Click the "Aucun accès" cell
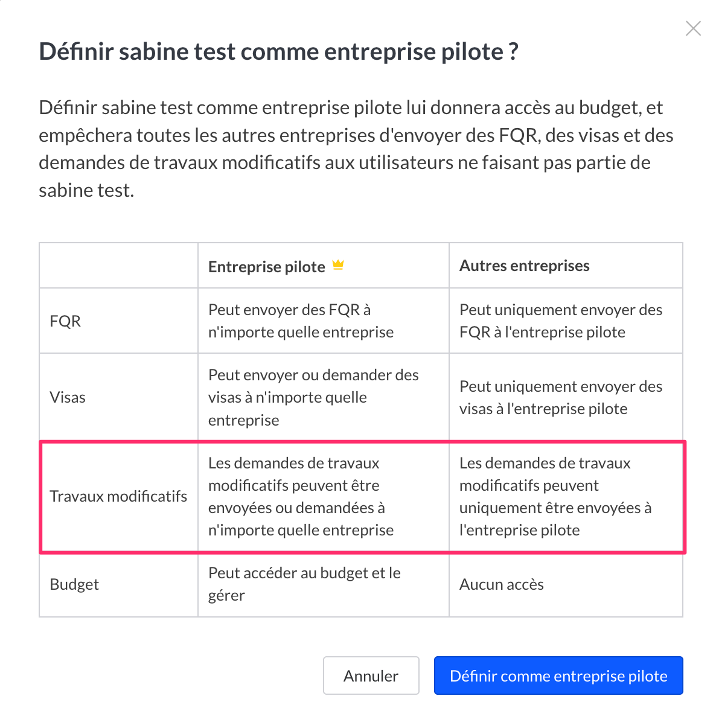The image size is (716, 728). [502, 584]
